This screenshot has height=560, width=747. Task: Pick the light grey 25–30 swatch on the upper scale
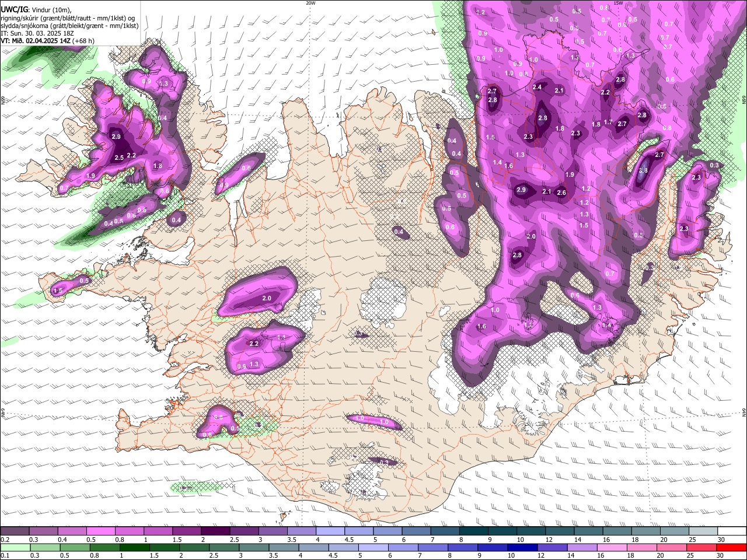coord(704,531)
